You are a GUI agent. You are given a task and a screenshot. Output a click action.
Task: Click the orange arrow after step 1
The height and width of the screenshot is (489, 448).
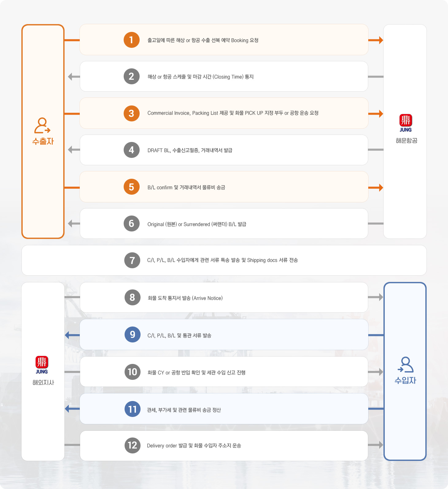376,40
